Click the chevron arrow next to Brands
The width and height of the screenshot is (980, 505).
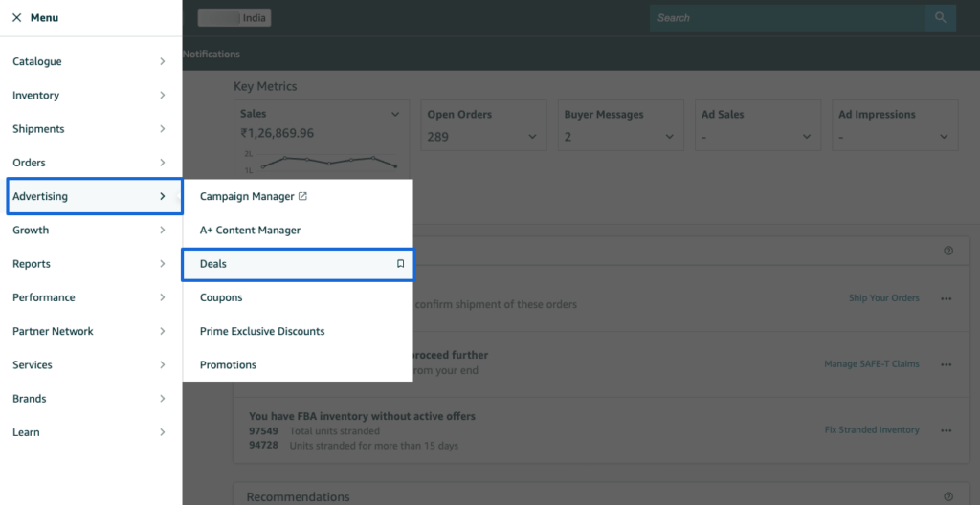point(163,399)
